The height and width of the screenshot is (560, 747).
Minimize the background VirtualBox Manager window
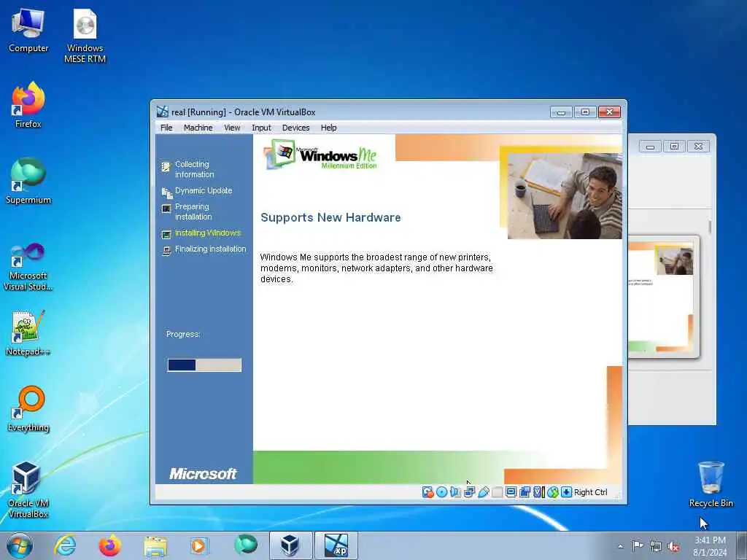point(650,146)
